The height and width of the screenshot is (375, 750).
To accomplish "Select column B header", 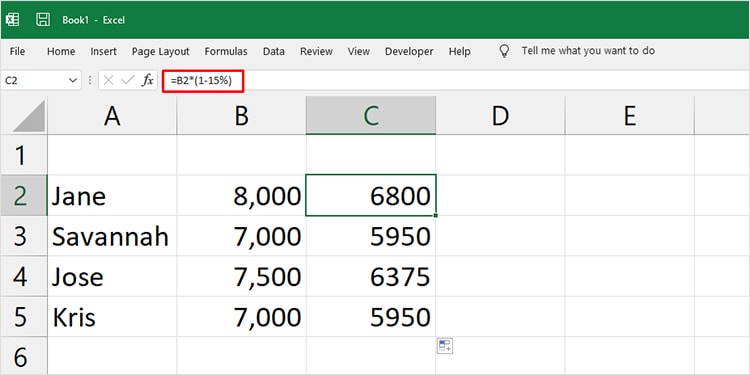I will 242,115.
